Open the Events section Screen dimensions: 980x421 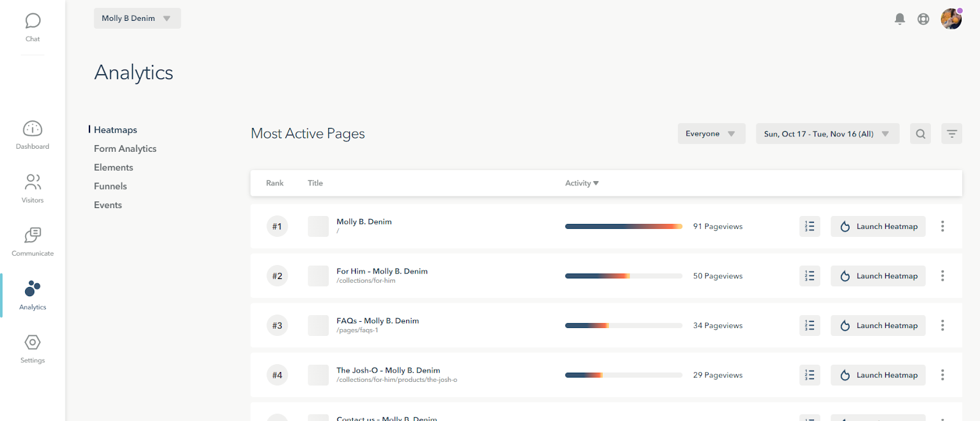[x=108, y=205]
